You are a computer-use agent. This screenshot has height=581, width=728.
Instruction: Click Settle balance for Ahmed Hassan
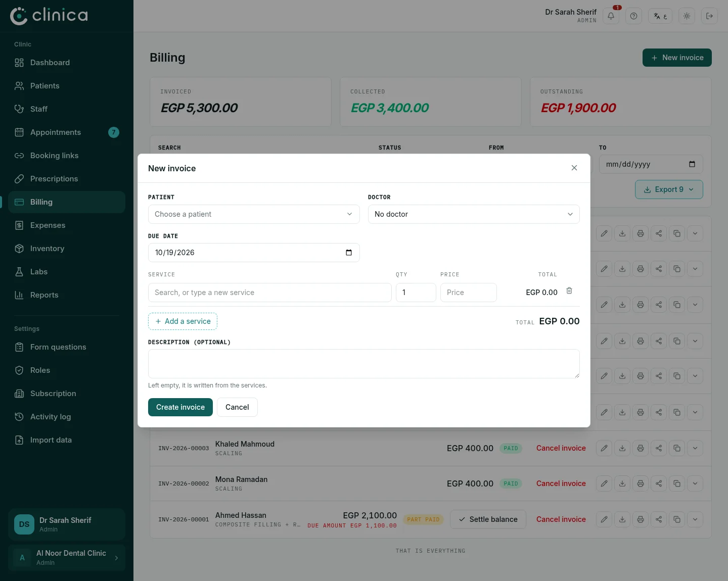pos(488,519)
